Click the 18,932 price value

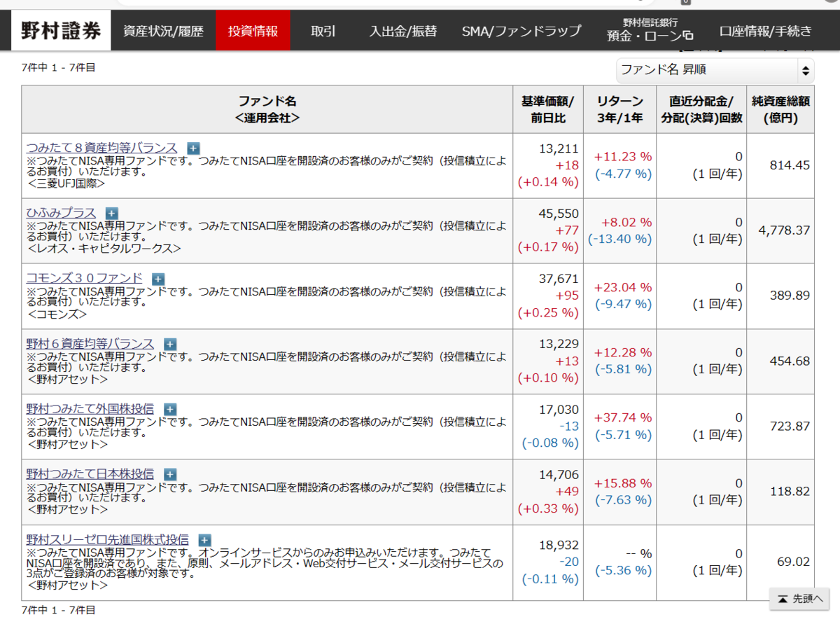(559, 545)
